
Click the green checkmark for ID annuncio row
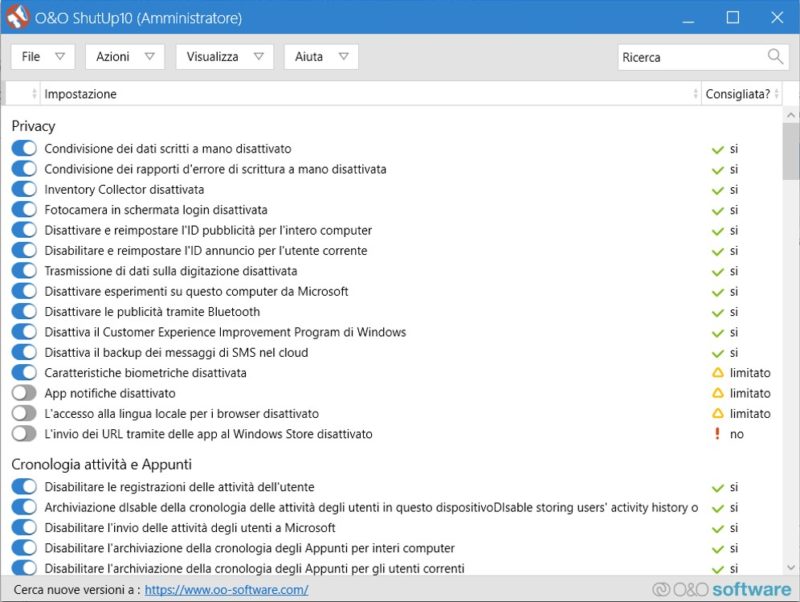pos(718,252)
